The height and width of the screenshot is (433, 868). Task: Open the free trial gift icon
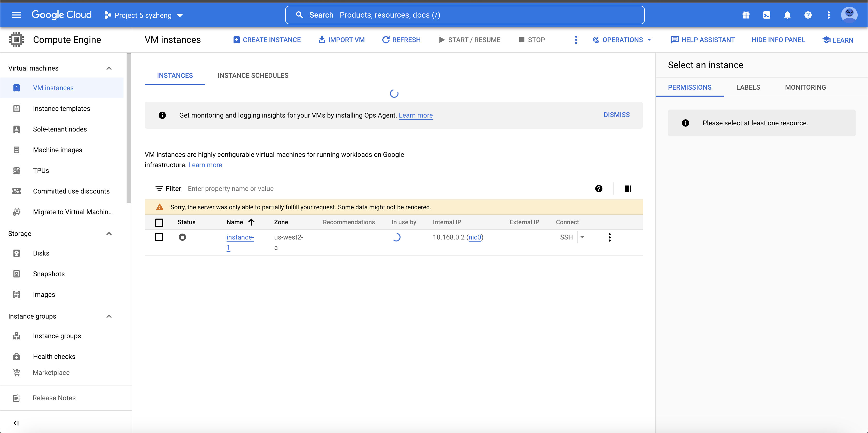pyautogui.click(x=746, y=15)
